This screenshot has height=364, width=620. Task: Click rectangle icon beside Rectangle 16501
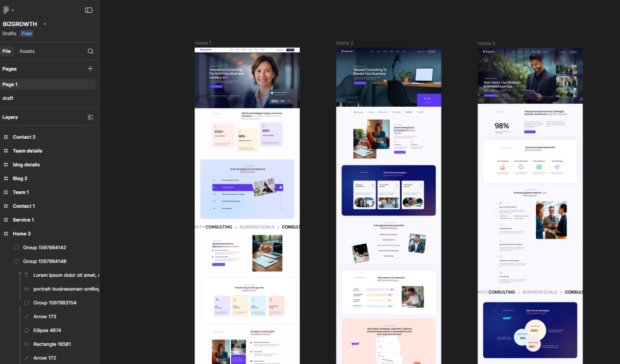point(27,344)
